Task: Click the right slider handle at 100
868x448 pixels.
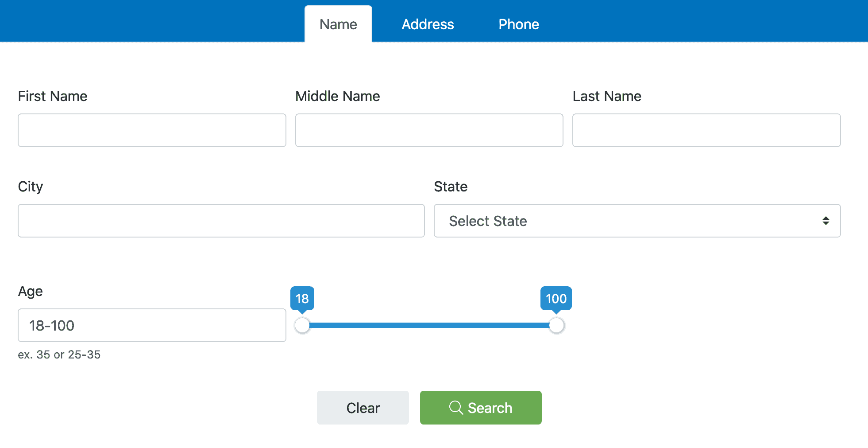Action: pos(556,325)
